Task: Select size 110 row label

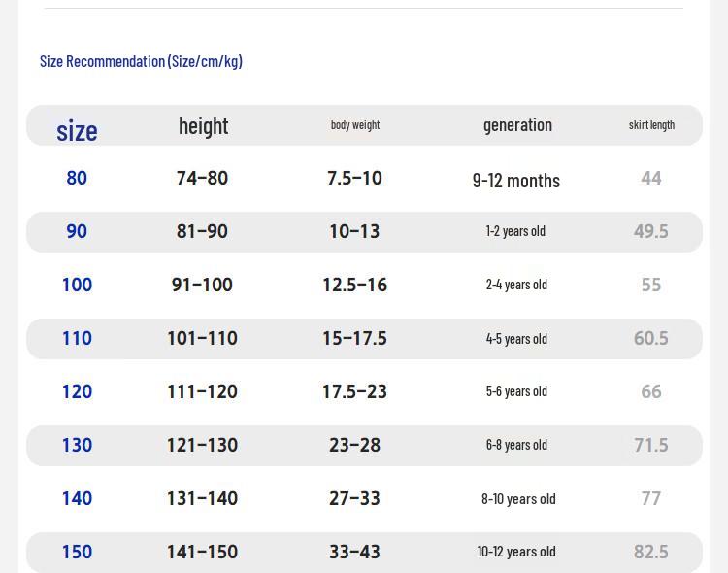Action: point(77,338)
